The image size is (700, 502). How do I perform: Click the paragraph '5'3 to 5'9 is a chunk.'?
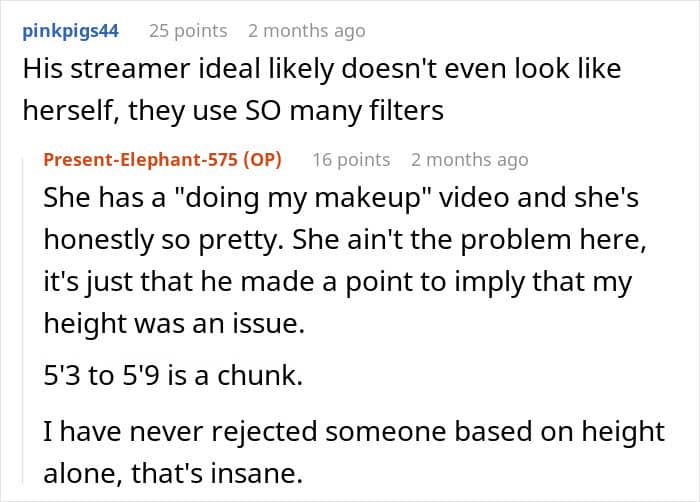coord(173,376)
